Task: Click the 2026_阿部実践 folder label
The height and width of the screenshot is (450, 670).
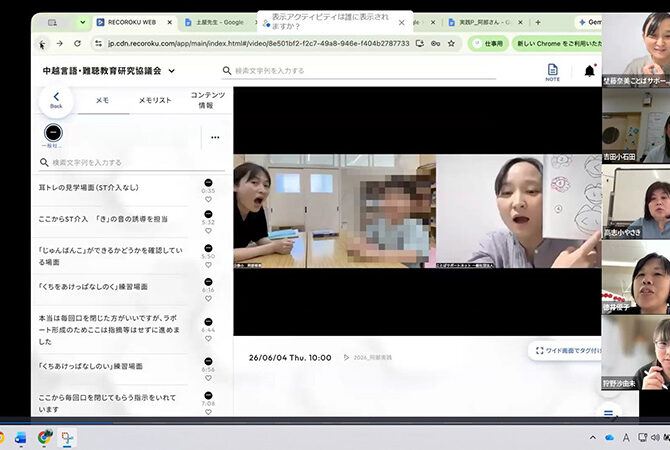Action: tap(372, 358)
